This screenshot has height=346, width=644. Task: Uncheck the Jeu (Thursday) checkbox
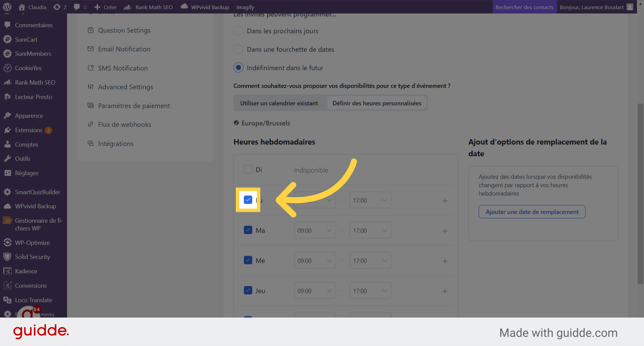tap(248, 290)
